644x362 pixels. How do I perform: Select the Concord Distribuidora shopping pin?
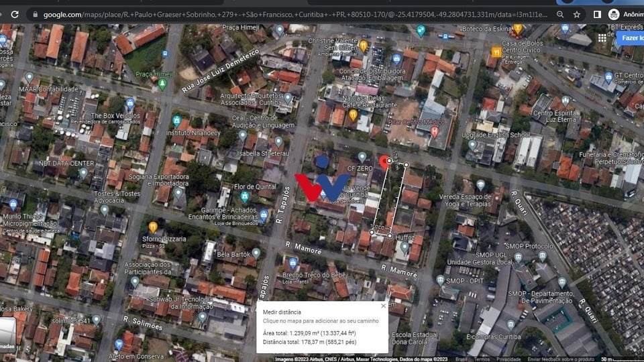click(x=396, y=60)
